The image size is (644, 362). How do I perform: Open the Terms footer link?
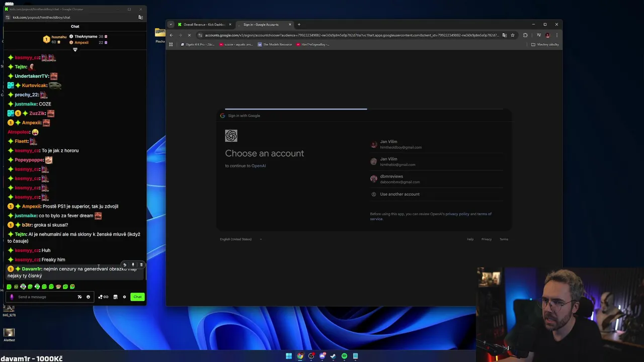click(x=504, y=239)
